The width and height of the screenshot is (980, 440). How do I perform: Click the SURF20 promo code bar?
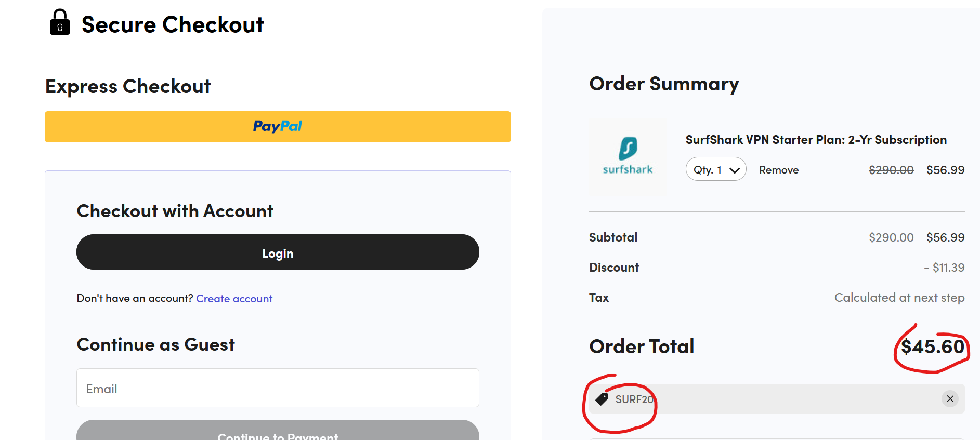[754, 399]
